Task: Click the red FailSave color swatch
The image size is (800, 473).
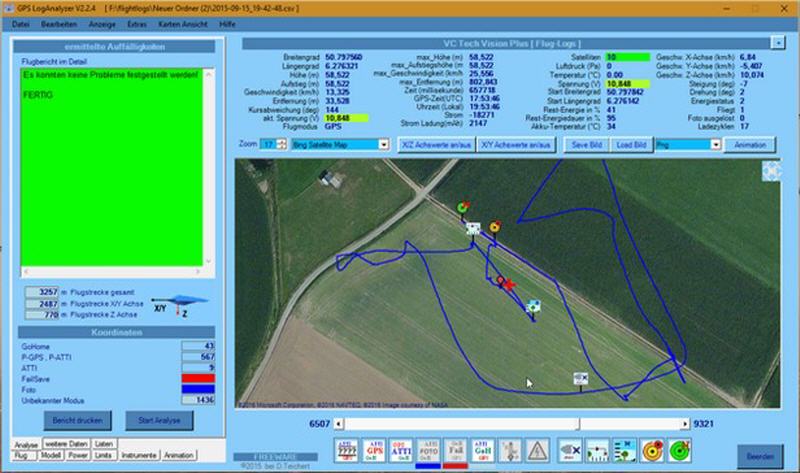Action: pyautogui.click(x=198, y=379)
